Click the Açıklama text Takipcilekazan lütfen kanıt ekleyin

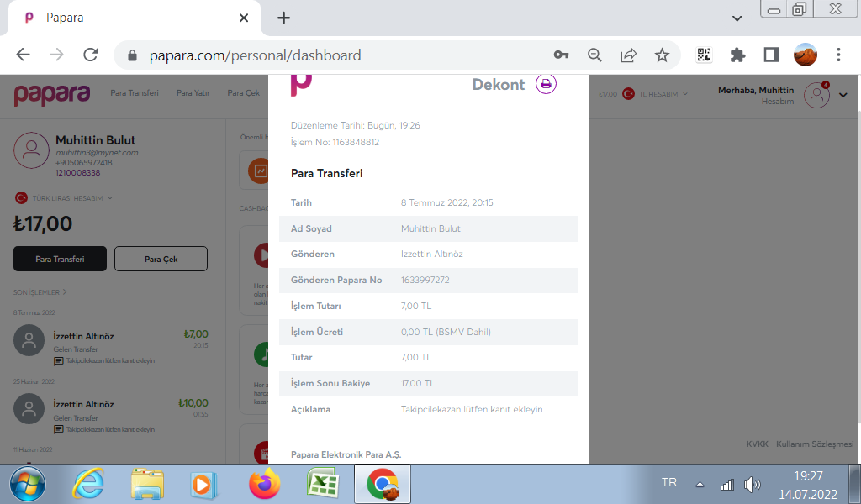pos(472,410)
